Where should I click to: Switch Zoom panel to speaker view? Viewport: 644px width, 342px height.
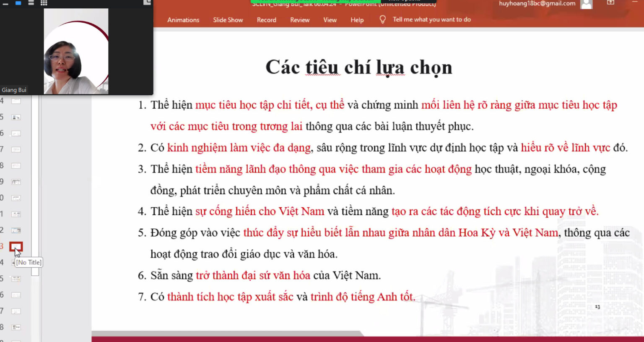[x=18, y=3]
